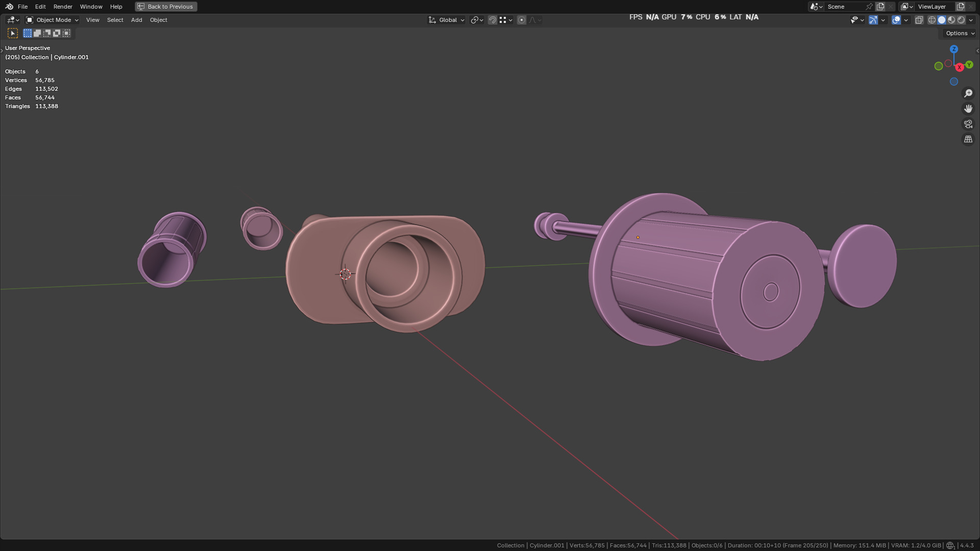
Task: Toggle snapping magnet button
Action: click(x=493, y=20)
